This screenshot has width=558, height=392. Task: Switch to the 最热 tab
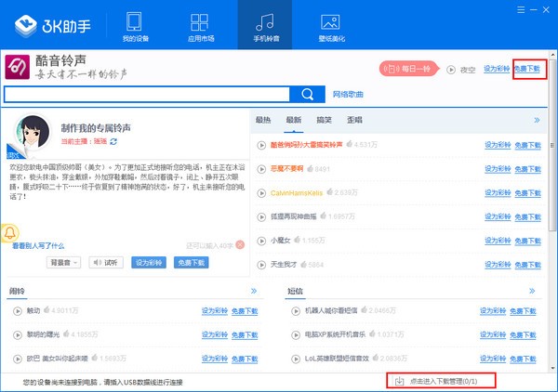pyautogui.click(x=263, y=120)
